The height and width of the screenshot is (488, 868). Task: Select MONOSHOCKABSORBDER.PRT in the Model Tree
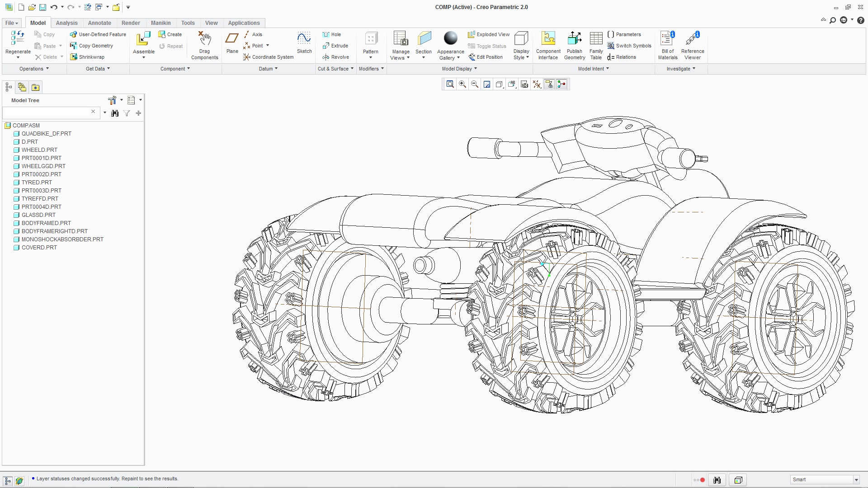pos(62,239)
